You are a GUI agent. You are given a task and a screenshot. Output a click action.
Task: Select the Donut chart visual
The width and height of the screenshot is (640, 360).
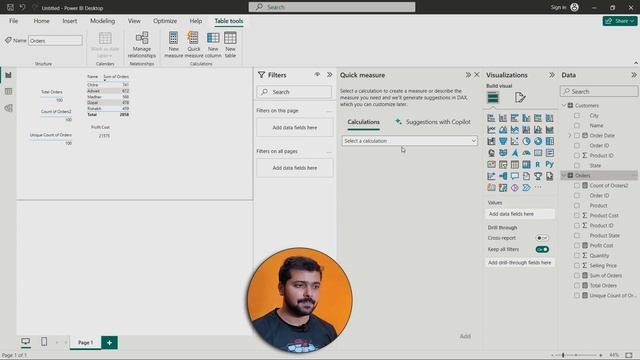click(538, 141)
